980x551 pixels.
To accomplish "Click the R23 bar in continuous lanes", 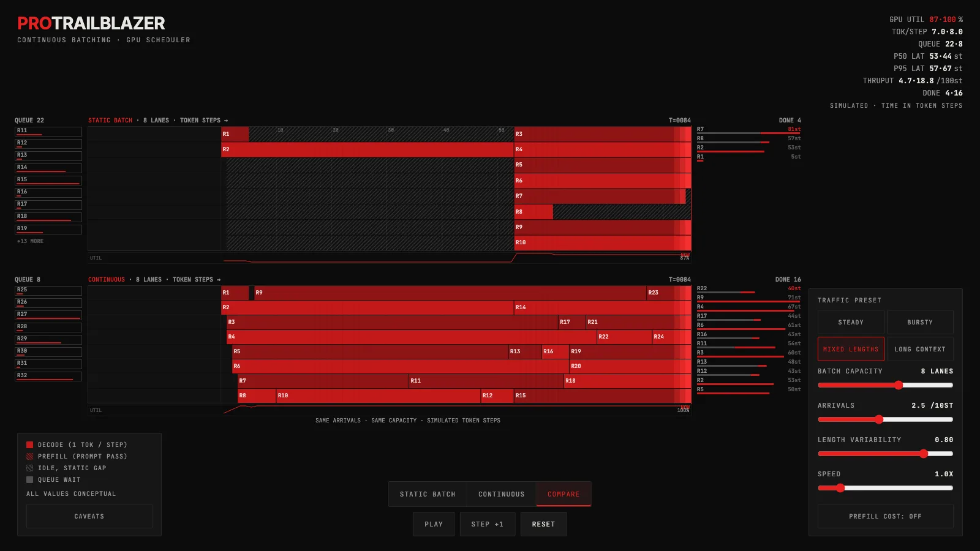I will coord(669,293).
